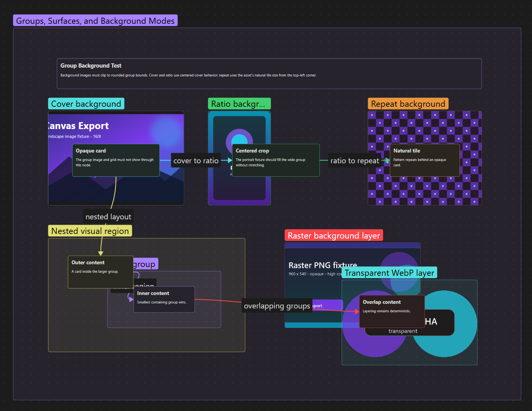The image size is (532, 411).
Task: Click the Inner content node
Action: 164,299
